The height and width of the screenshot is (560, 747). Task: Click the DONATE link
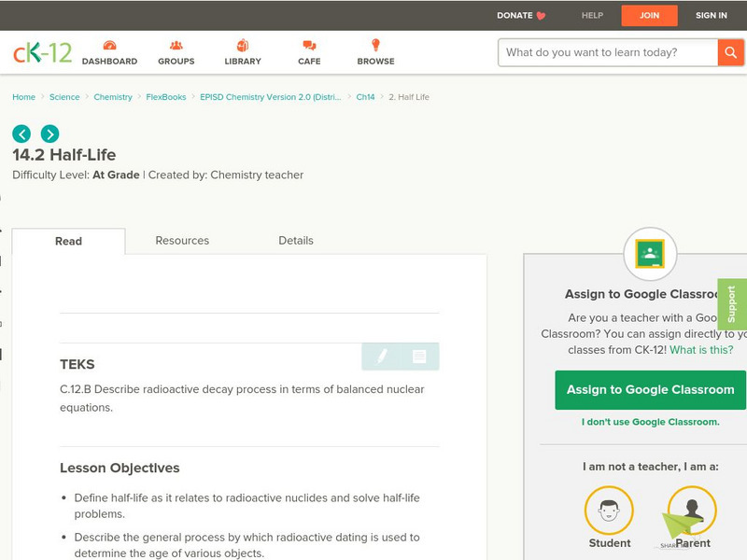pyautogui.click(x=515, y=15)
